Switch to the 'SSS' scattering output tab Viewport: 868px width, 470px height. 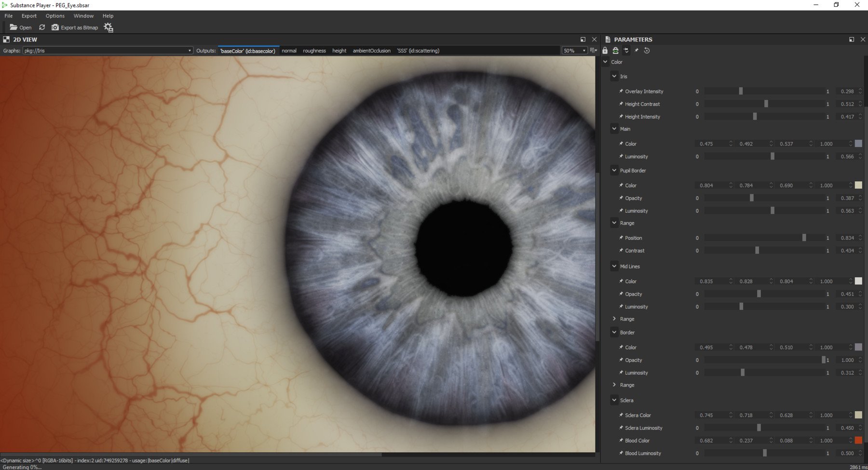pos(418,51)
